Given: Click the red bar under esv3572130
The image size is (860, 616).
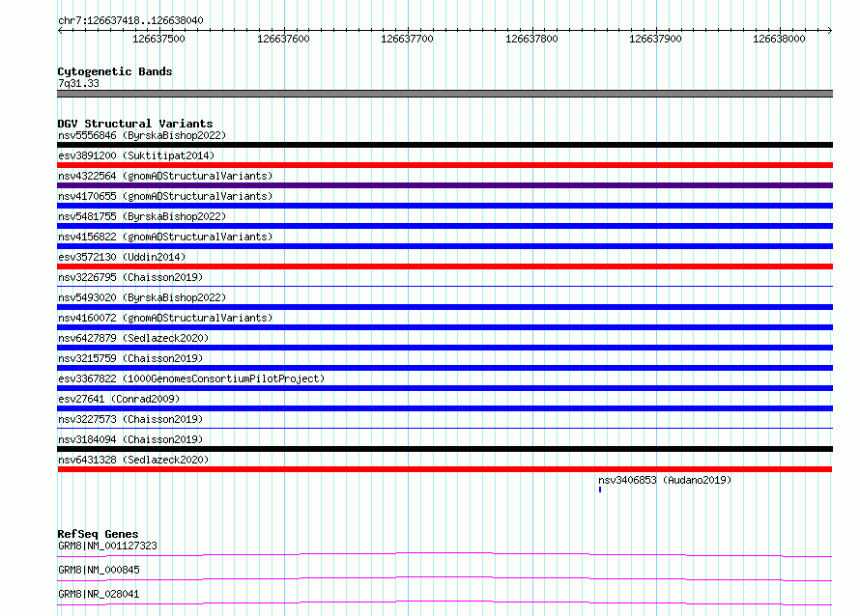Looking at the screenshot, I should pos(444,266).
